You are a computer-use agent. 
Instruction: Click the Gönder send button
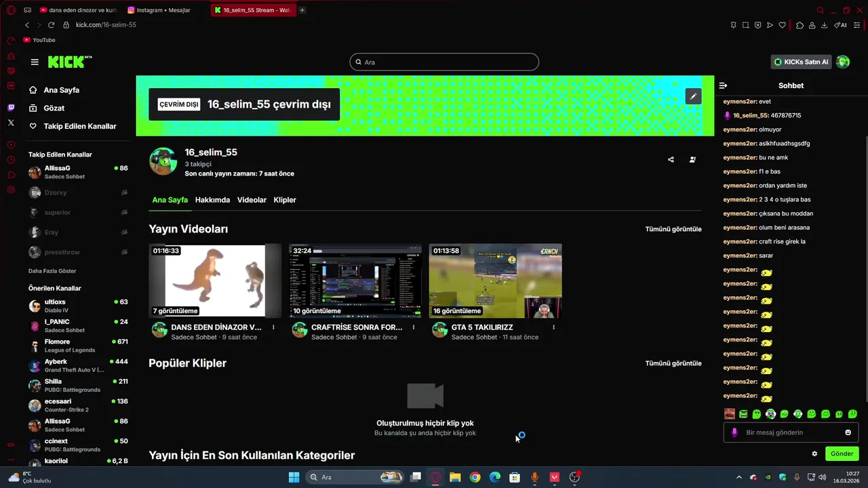click(x=842, y=453)
